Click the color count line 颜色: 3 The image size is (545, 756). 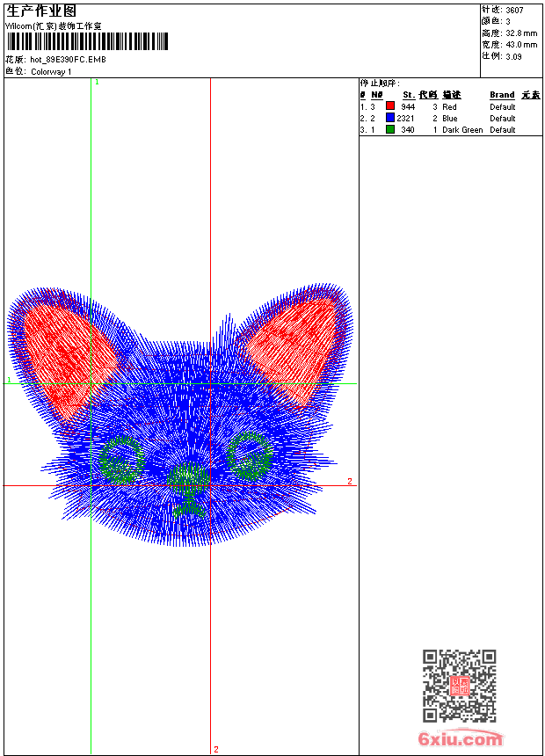pos(496,22)
